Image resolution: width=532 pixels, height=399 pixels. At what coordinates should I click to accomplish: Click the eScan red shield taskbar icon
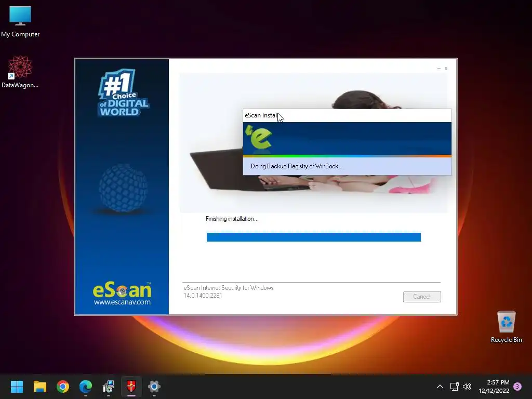click(131, 387)
